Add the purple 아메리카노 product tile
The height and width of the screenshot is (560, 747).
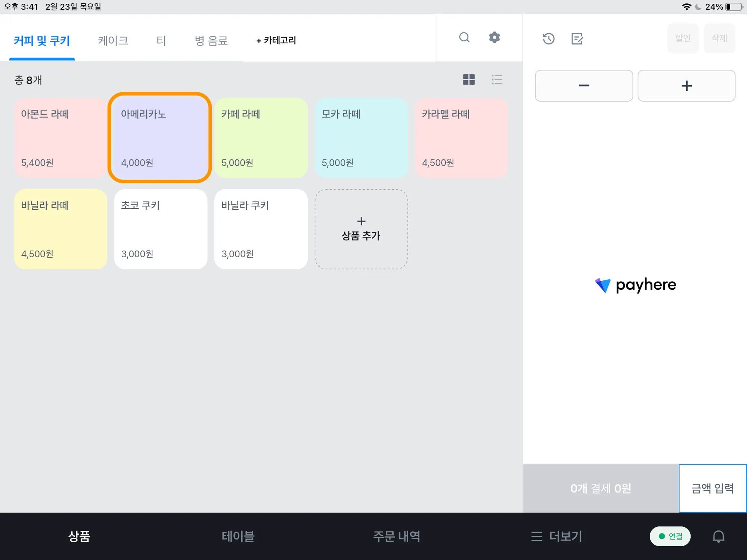click(x=160, y=137)
